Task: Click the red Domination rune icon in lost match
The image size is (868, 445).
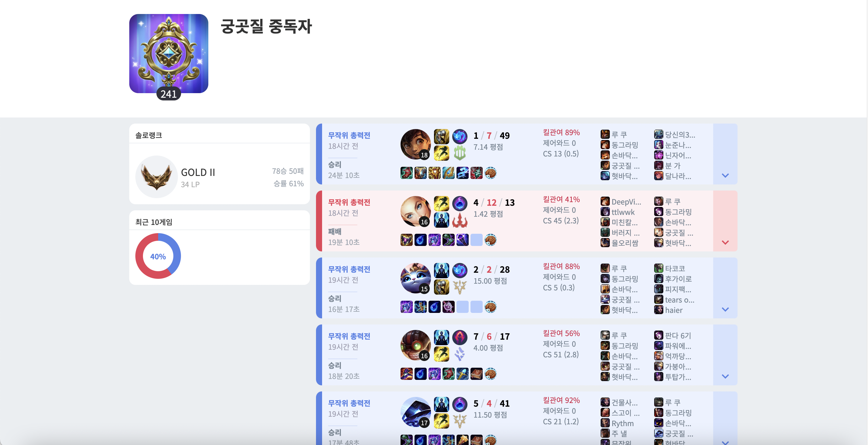Action: pos(460,220)
